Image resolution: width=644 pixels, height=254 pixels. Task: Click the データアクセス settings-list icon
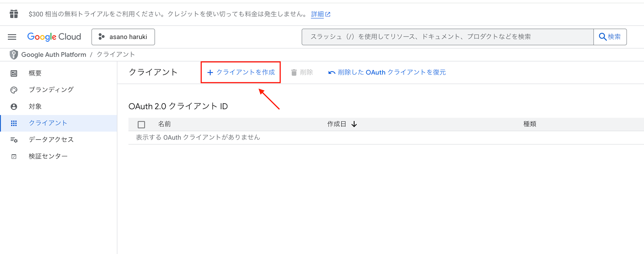14,140
